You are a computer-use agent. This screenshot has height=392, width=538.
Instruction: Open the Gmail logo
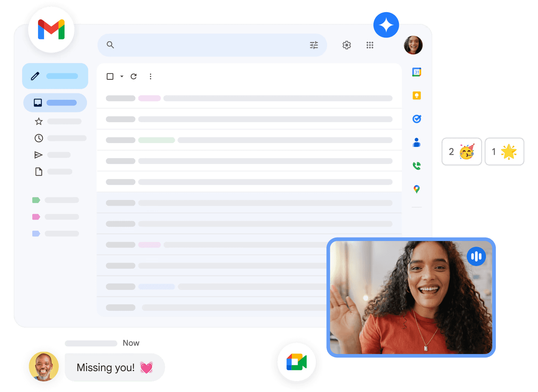[x=51, y=30]
